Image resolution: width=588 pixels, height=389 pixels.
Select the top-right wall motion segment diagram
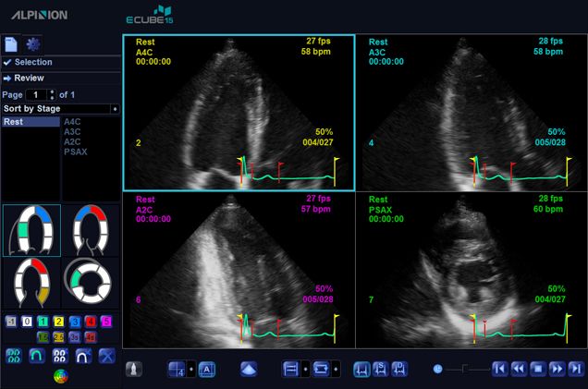(x=91, y=229)
